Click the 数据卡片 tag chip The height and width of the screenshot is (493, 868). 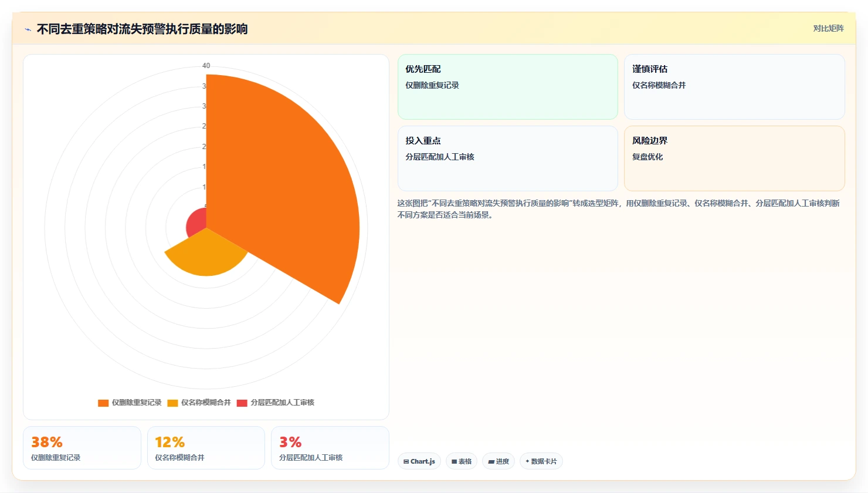point(541,461)
